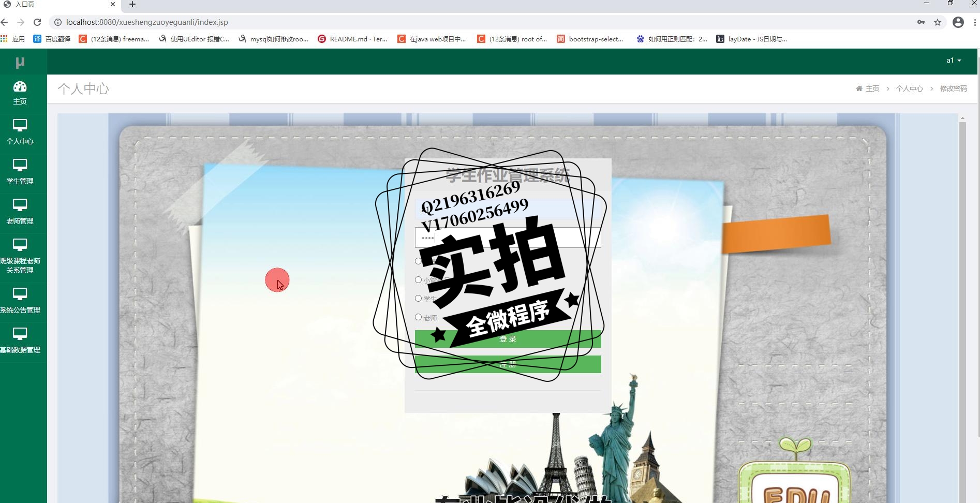Open 在java web项目中 bookmark

point(432,39)
